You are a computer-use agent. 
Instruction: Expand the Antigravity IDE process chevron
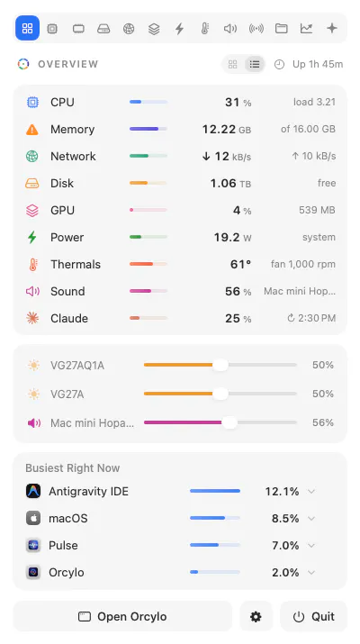click(311, 491)
